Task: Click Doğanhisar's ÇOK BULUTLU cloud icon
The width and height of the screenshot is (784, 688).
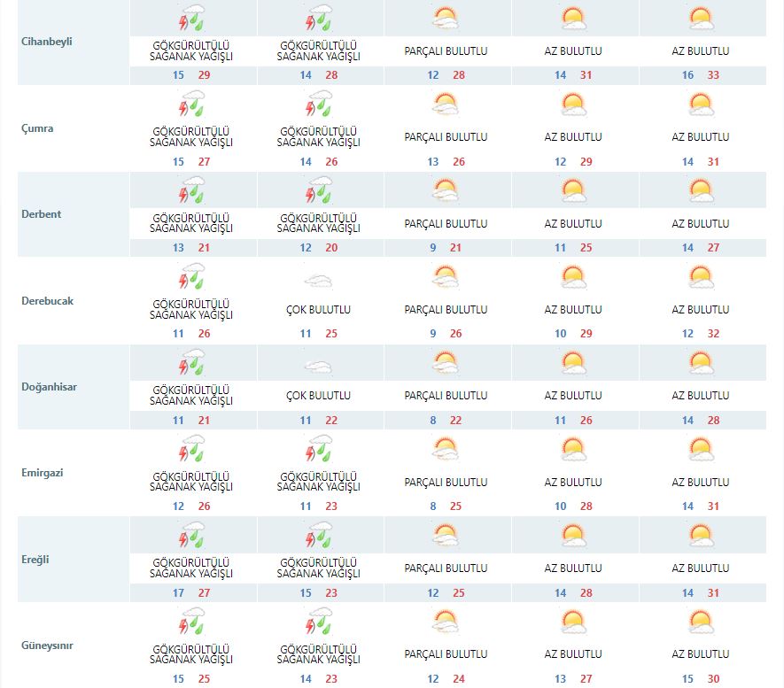Action: click(319, 366)
